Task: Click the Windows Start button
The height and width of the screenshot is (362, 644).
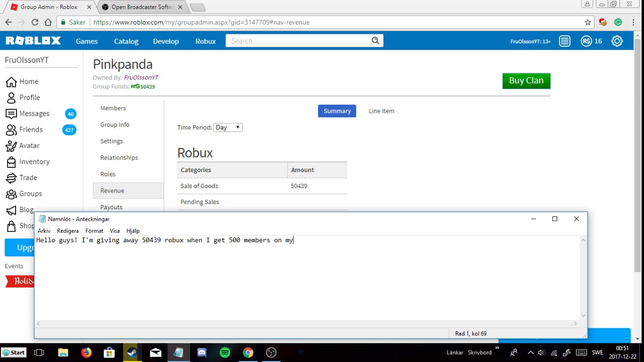Action: [14, 352]
